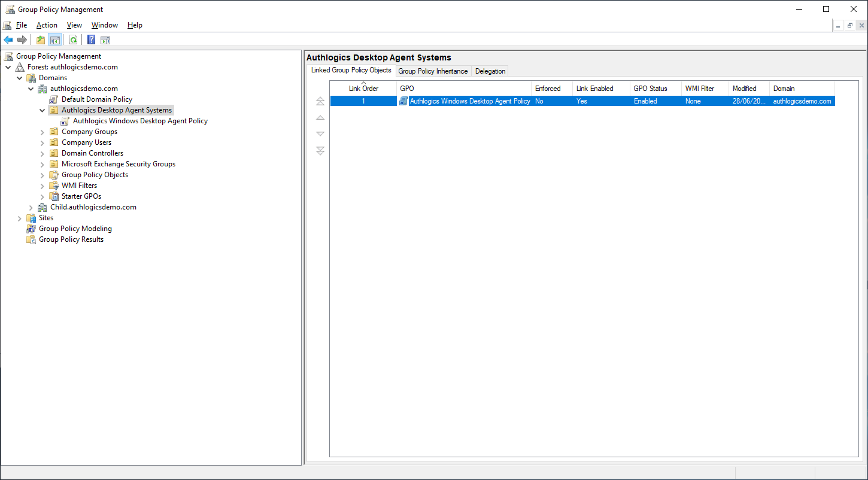
Task: Collapse the Forest: authlogicsdemo.com node
Action: (8, 67)
